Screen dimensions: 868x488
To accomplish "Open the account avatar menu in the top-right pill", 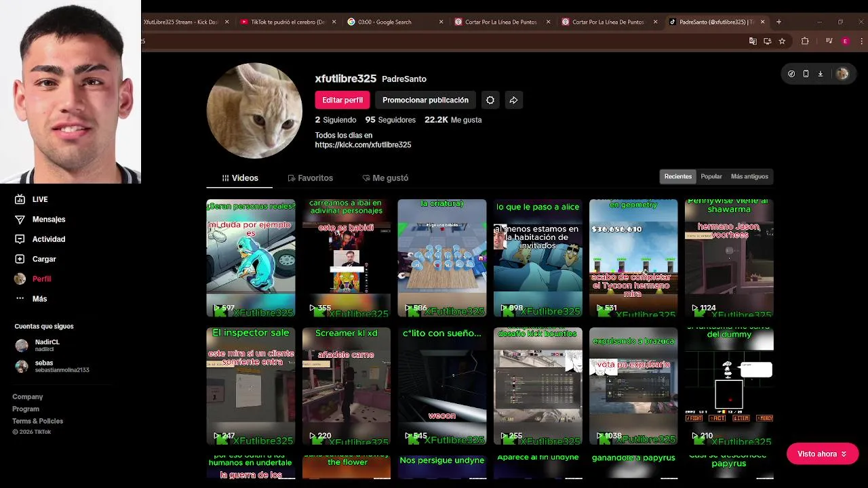I will pyautogui.click(x=842, y=74).
